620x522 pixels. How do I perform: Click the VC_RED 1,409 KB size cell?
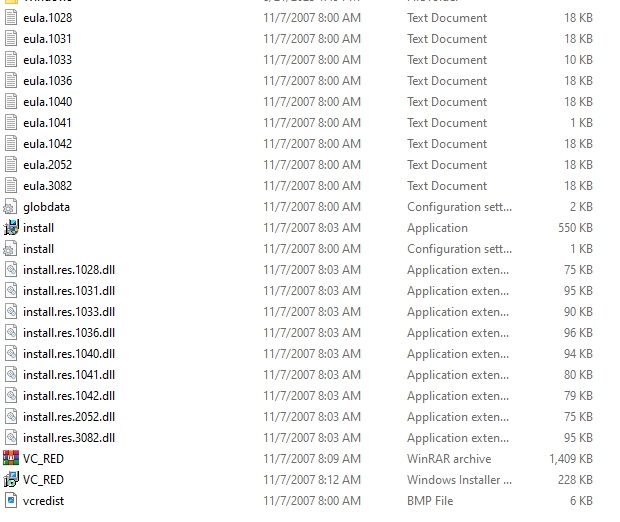pos(571,459)
